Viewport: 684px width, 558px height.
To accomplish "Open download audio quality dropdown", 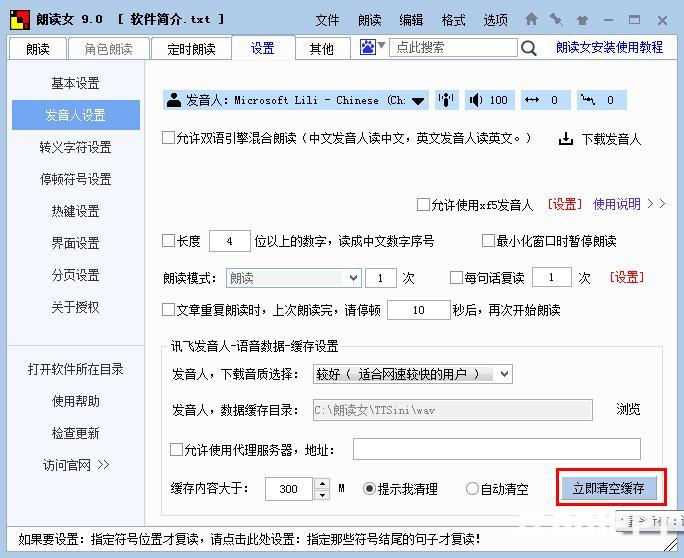I will [504, 374].
